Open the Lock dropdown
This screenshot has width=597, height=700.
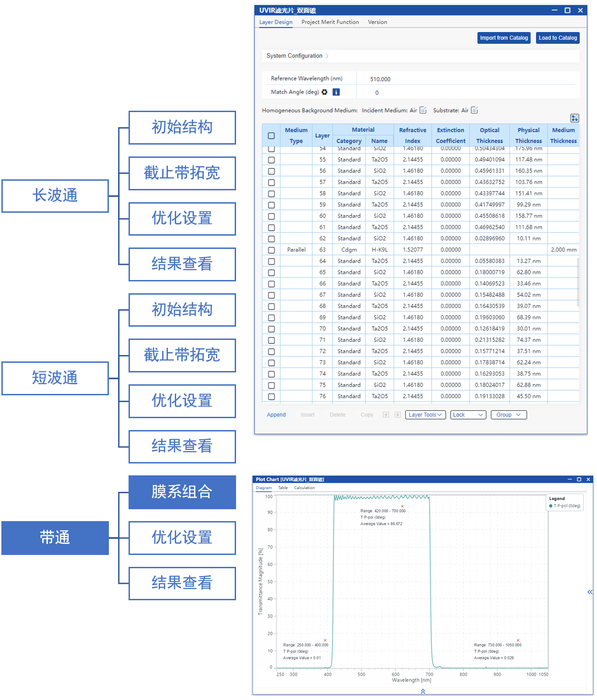pos(468,415)
